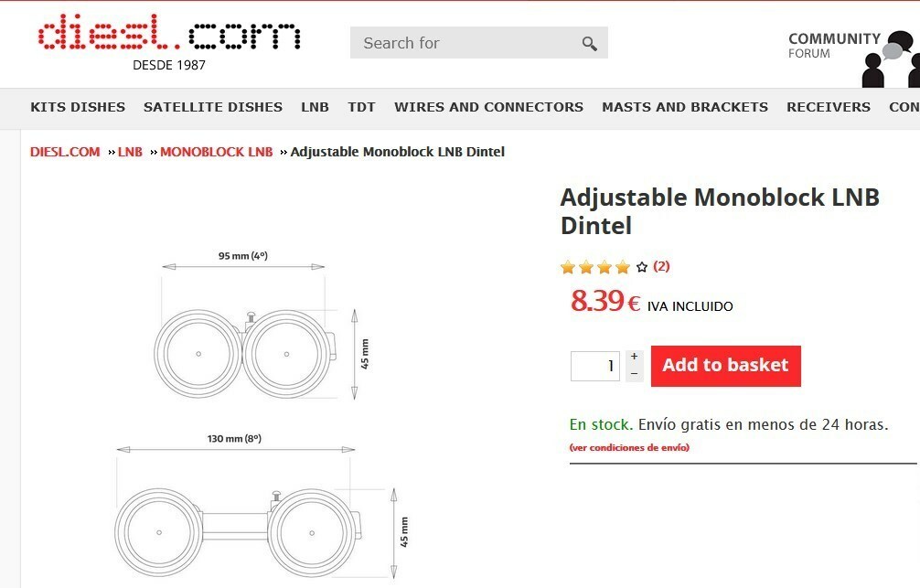
Task: Open the Satellite Dishes menu
Action: click(x=213, y=107)
